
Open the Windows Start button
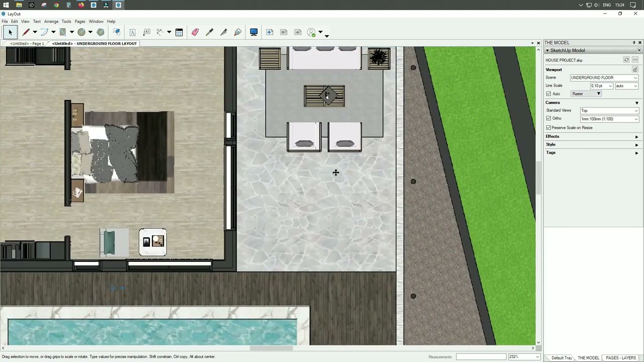coord(6,5)
